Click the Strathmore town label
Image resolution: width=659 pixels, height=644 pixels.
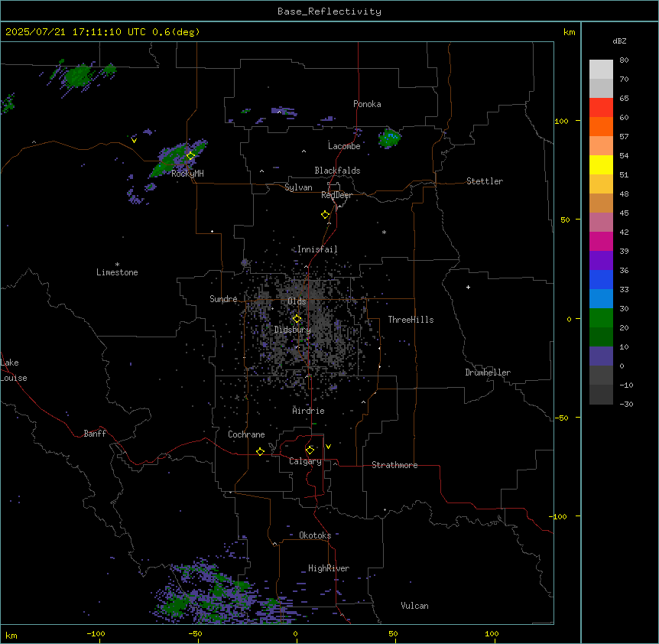coord(394,465)
